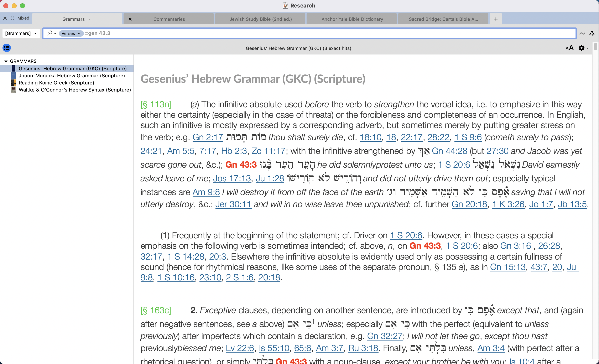599x364 pixels.
Task: Close the Commentaries tab with X
Action: pyautogui.click(x=130, y=19)
